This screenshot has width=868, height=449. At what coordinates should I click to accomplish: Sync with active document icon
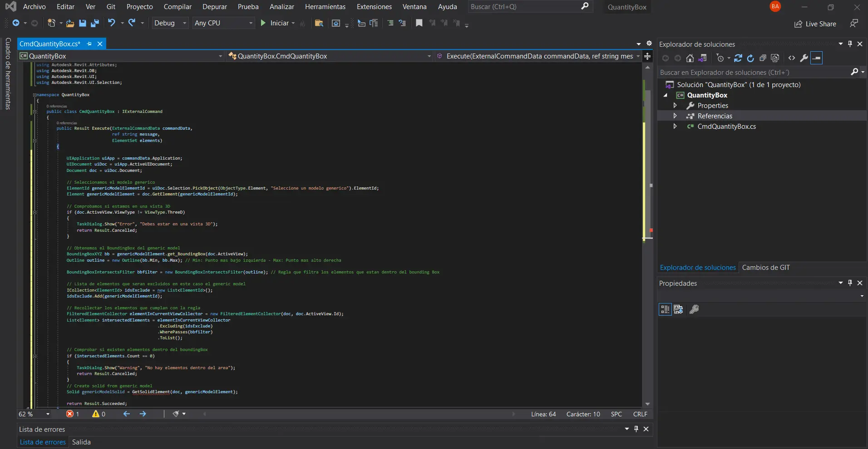pyautogui.click(x=738, y=58)
